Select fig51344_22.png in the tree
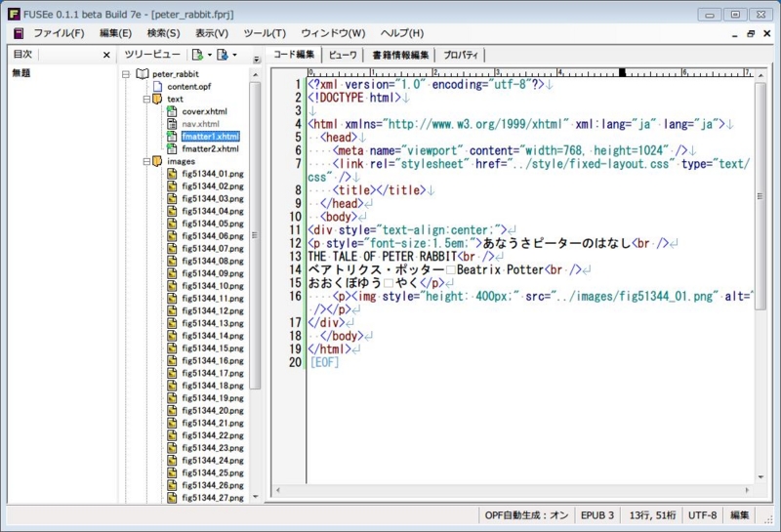 [213, 435]
